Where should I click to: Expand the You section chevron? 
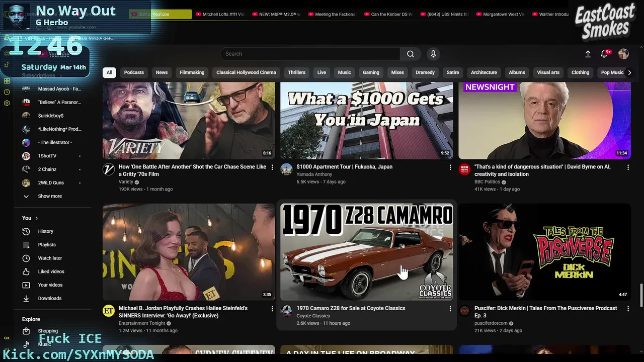[36, 218]
